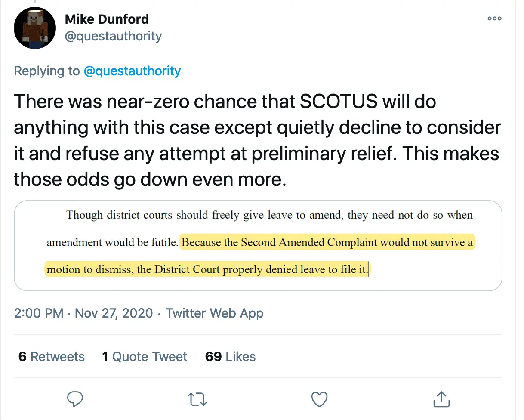
Task: Click the tweet's last line 'those odds go down'
Action: (x=150, y=179)
